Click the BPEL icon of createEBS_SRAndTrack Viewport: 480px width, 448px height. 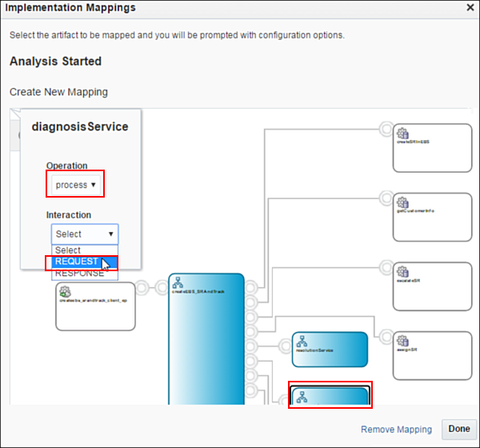pos(178,282)
